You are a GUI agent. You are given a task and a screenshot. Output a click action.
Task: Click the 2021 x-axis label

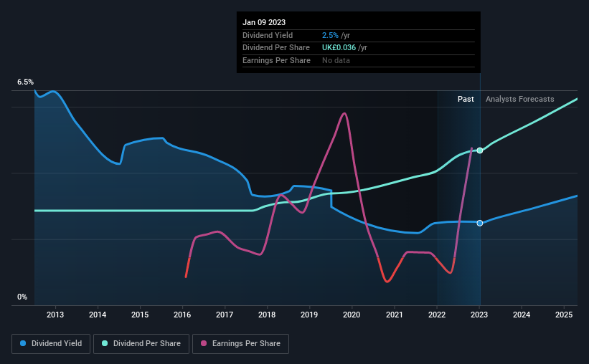395,315
